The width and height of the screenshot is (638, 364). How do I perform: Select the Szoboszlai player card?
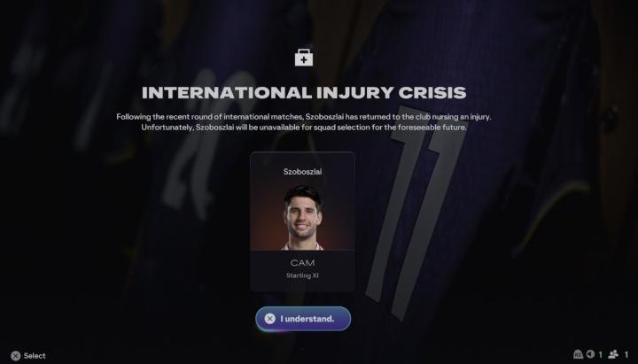(302, 221)
